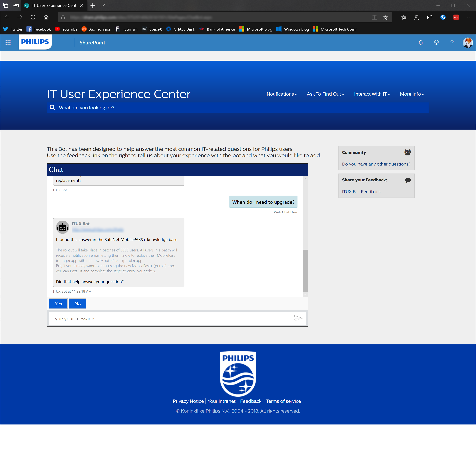Click the help question mark icon
The width and height of the screenshot is (476, 457).
click(452, 43)
